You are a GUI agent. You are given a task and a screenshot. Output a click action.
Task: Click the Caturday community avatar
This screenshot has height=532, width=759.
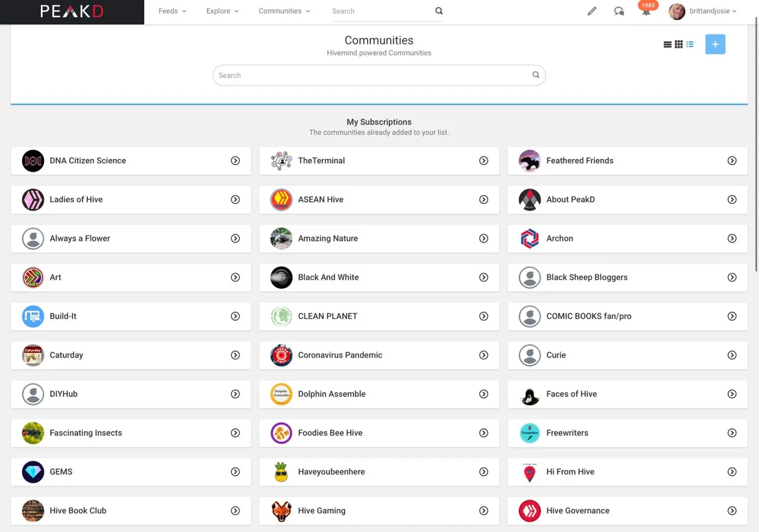point(33,355)
